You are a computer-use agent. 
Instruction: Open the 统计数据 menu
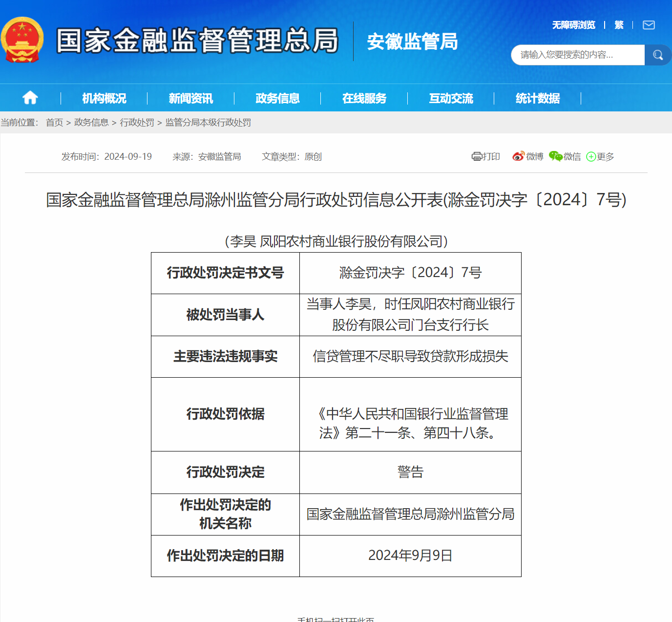tap(538, 98)
